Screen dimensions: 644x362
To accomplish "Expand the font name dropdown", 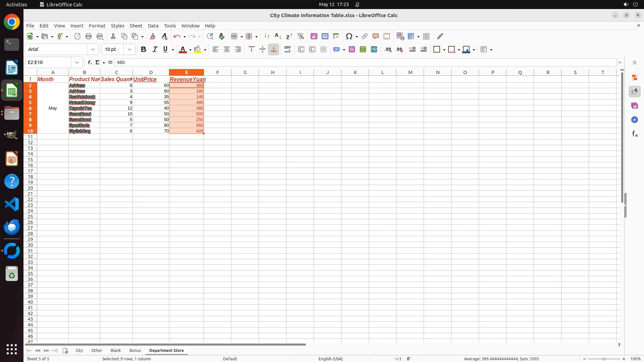I will [93, 50].
